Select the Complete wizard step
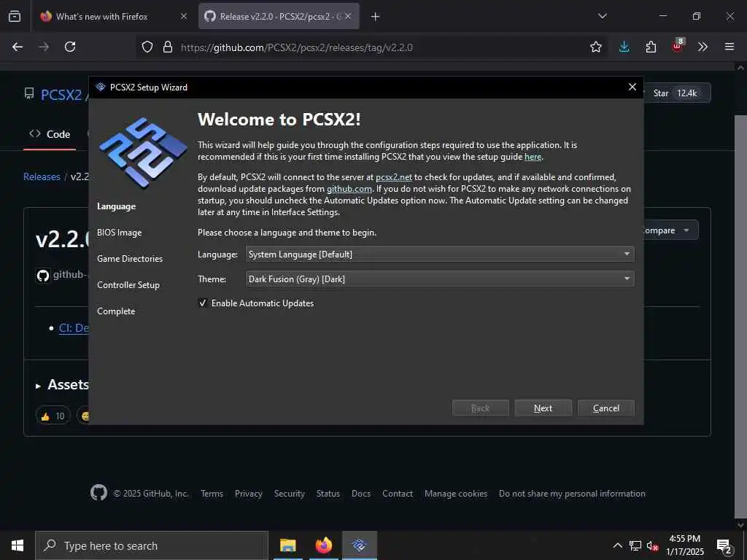The width and height of the screenshot is (747, 560). pyautogui.click(x=116, y=311)
